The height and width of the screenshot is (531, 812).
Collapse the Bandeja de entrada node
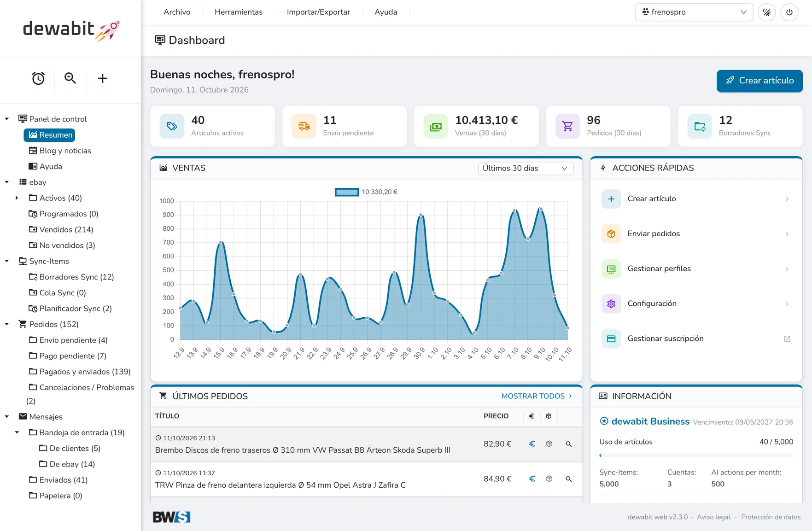(17, 432)
